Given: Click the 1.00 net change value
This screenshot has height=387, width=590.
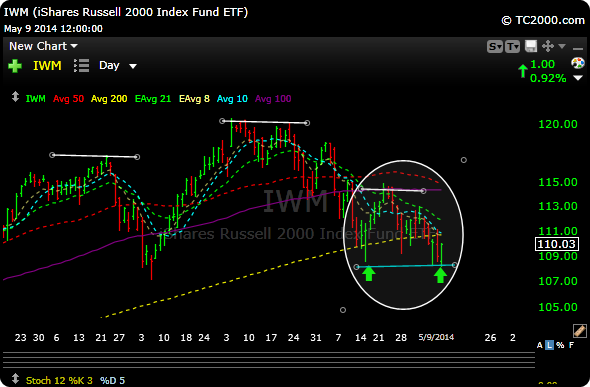Looking at the screenshot, I should pyautogui.click(x=542, y=64).
